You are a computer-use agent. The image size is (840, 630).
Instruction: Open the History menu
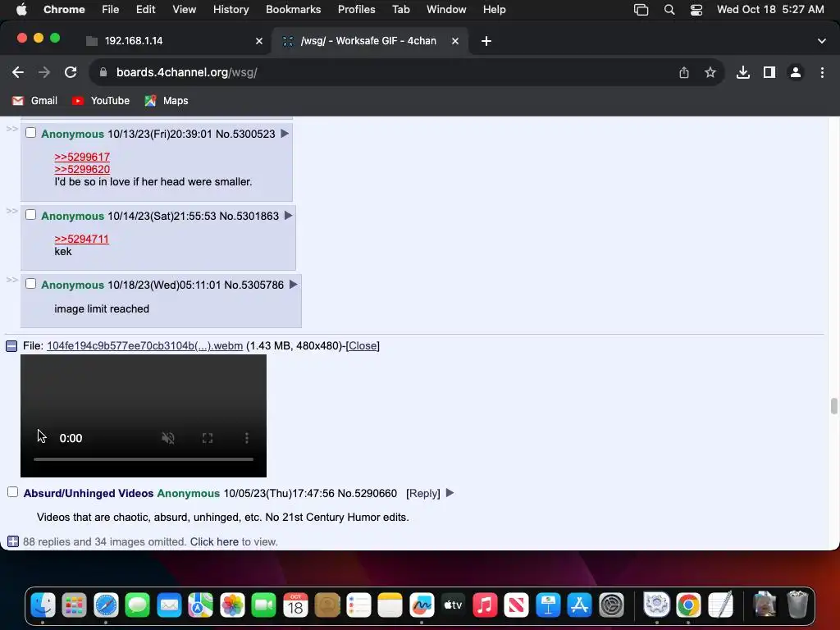pyautogui.click(x=231, y=10)
